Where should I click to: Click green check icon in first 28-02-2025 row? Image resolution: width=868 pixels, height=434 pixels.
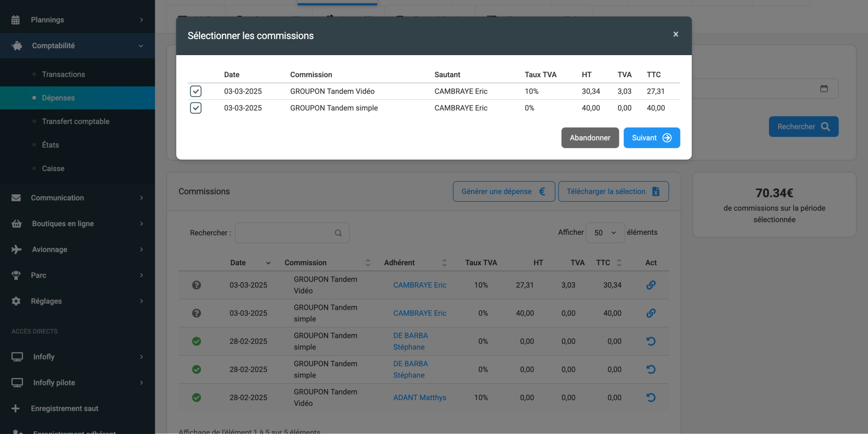(197, 341)
